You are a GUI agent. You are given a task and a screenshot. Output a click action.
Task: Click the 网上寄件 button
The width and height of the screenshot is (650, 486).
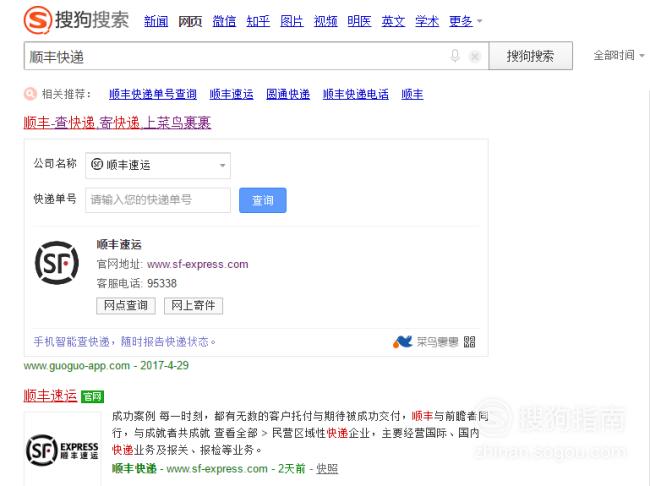[193, 306]
